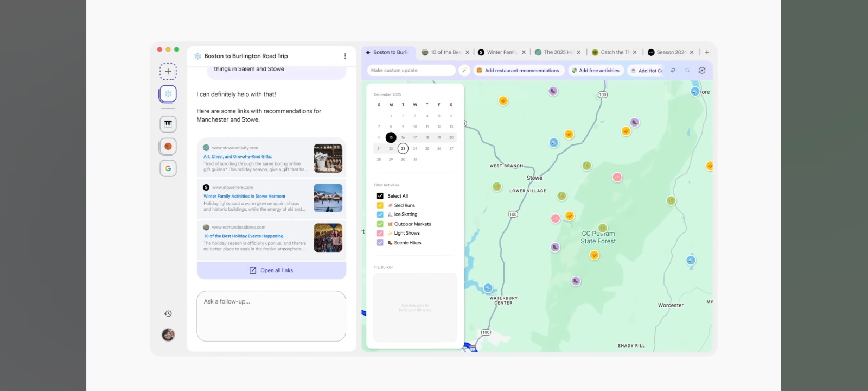Click the refresh icon in the map toolbar
The image size is (868, 391).
[x=702, y=70]
